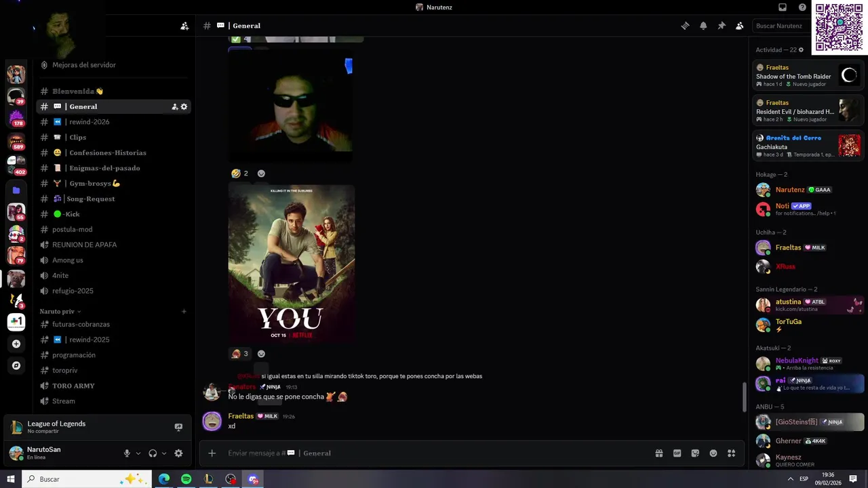Screen dimensions: 868x488
Task: Open Activity settings gear next to Actividad
Action: [x=801, y=50]
